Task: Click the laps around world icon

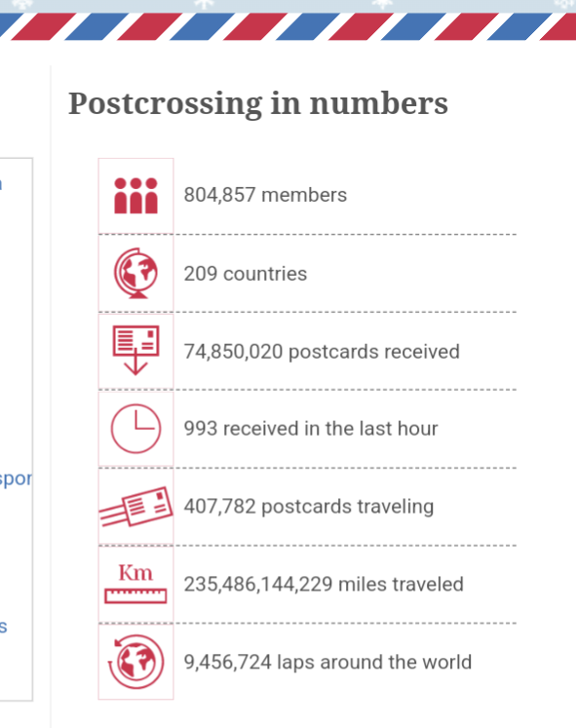Action: tap(135, 662)
